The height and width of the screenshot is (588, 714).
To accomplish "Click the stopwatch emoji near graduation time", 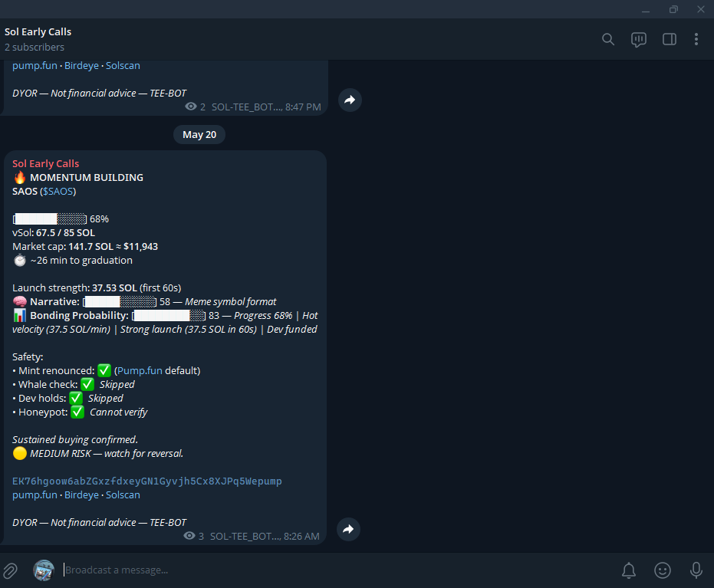I will 20,261.
